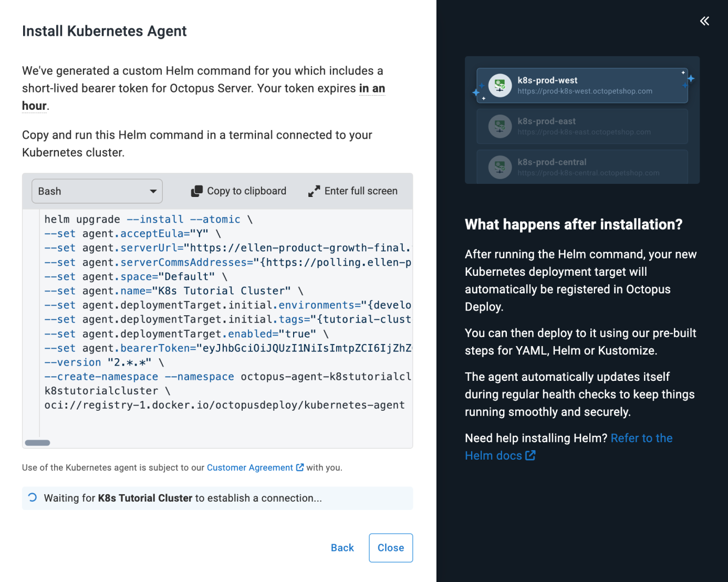Click the Install Kubernetes Agent heading

point(104,31)
